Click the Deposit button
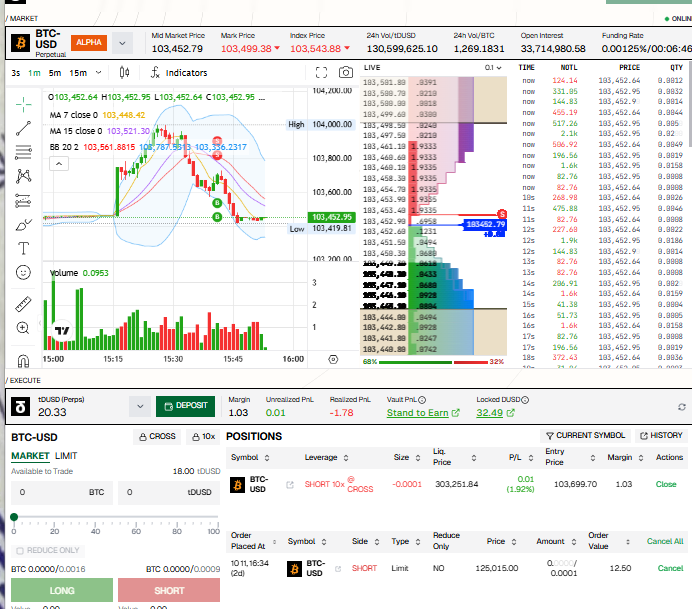 [x=185, y=406]
